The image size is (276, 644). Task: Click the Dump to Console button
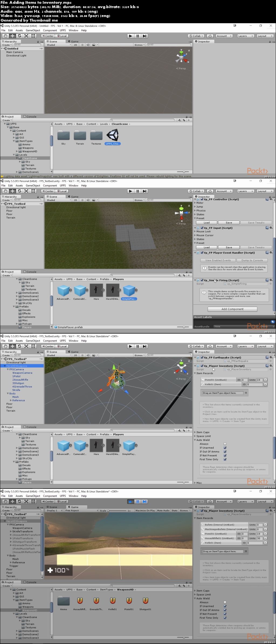pos(252,260)
